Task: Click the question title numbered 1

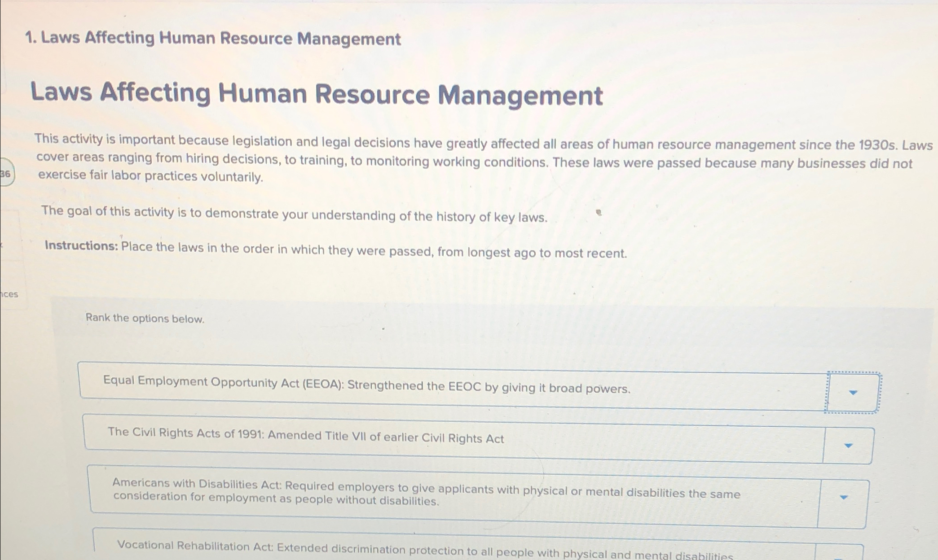Action: [x=214, y=39]
